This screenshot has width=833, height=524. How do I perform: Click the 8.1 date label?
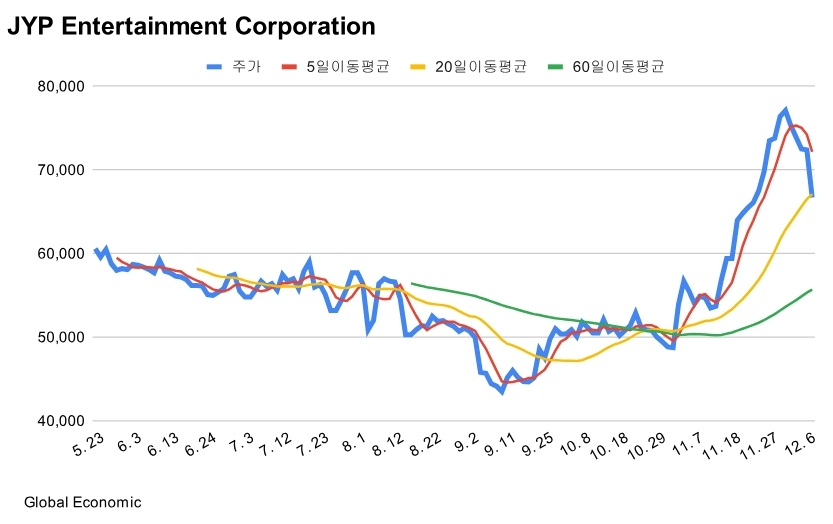(x=354, y=442)
